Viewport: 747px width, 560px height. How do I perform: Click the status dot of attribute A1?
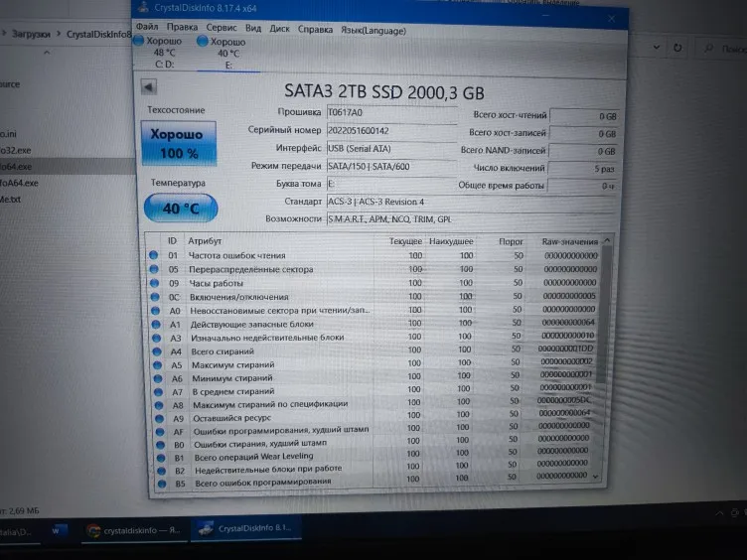156,325
